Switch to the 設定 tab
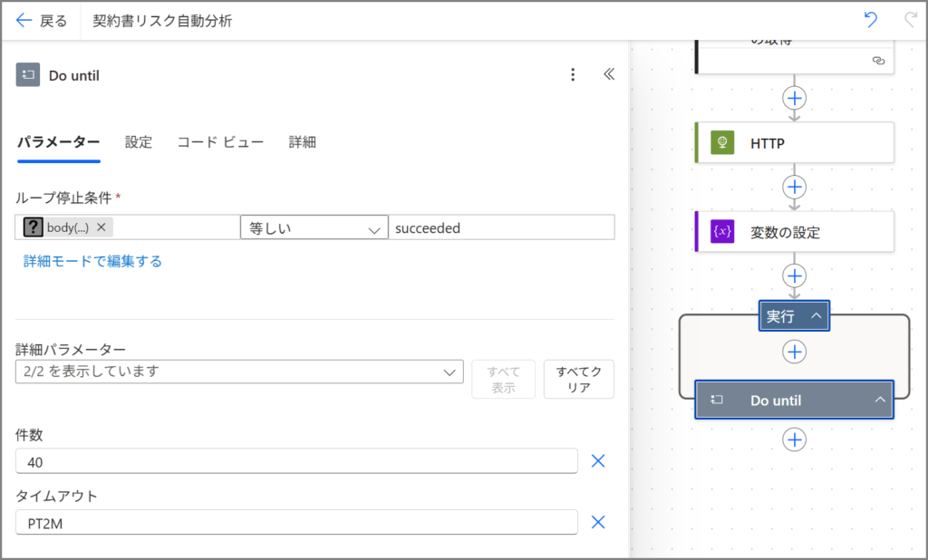This screenshot has height=560, width=928. pos(139,142)
